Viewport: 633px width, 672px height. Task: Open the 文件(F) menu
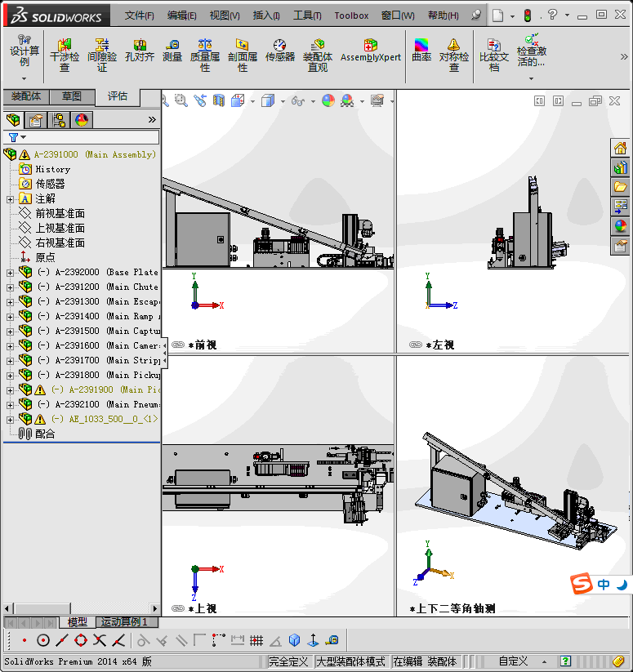point(140,16)
